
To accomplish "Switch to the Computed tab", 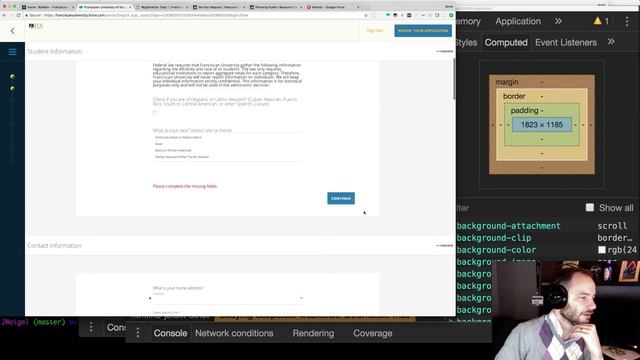I will click(506, 42).
